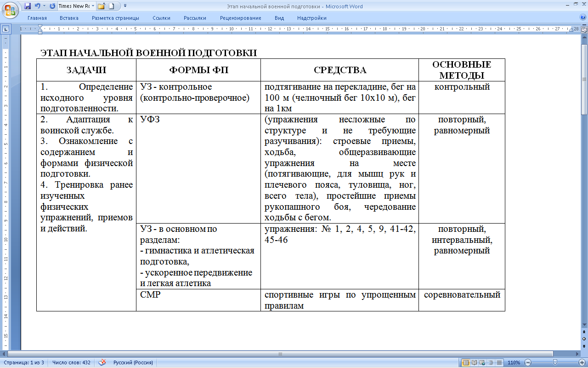Switch to the Рецензирование tab
The height and width of the screenshot is (368, 588).
pos(241,18)
